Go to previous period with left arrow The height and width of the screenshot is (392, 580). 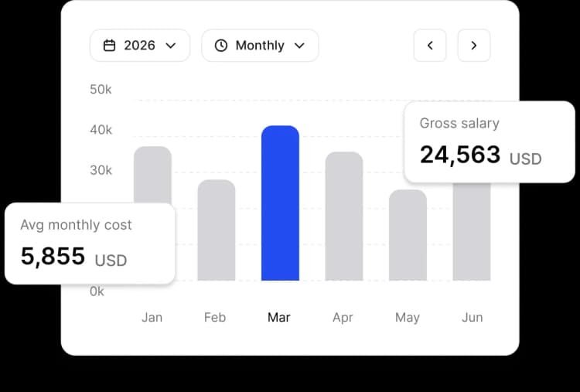pos(430,46)
